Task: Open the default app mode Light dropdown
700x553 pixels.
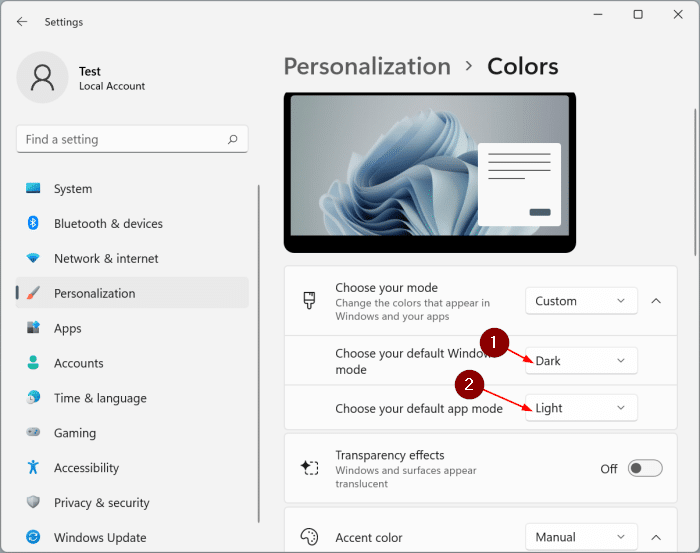Action: [581, 407]
